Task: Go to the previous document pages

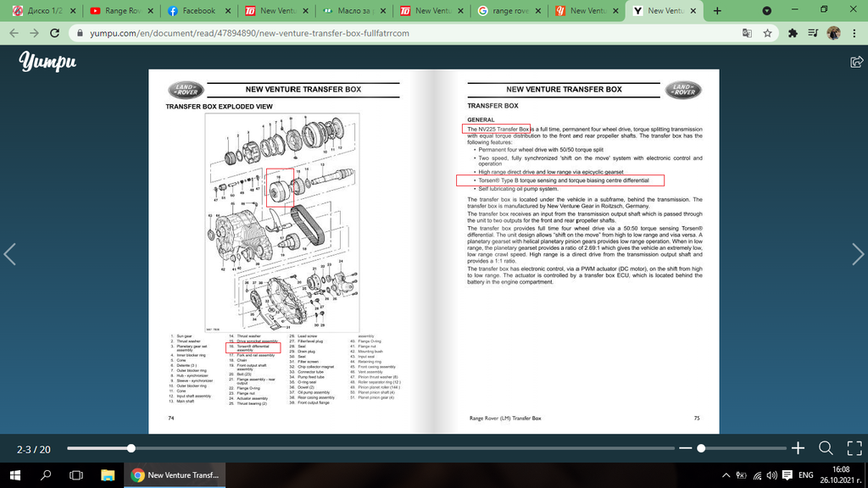Action: pyautogui.click(x=10, y=254)
